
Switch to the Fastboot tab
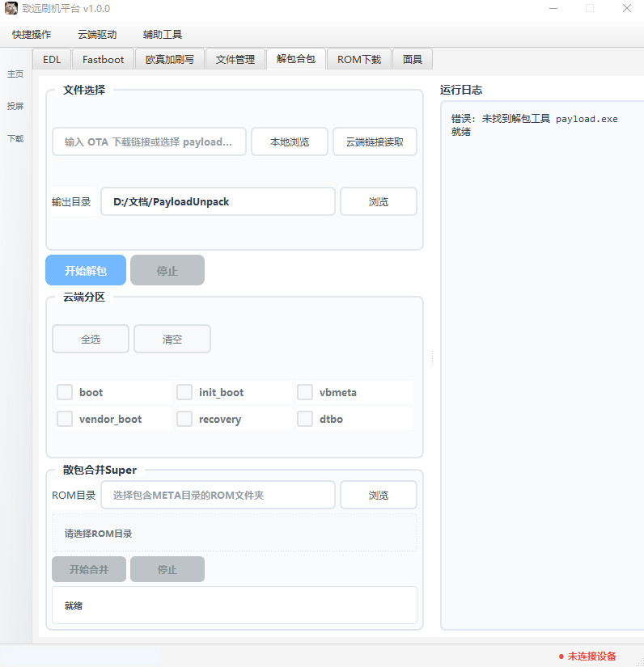(103, 59)
